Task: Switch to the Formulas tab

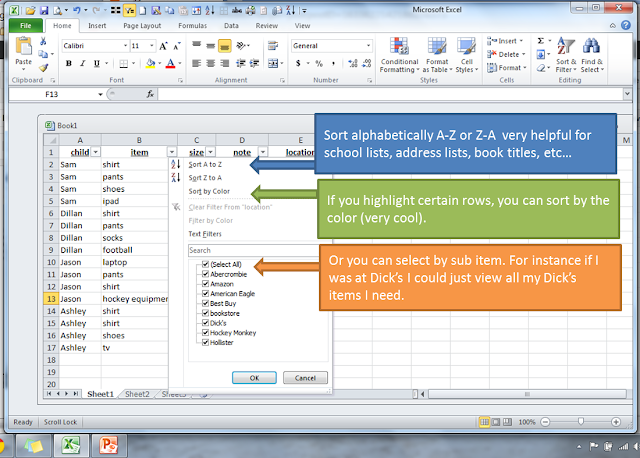Action: (193, 25)
